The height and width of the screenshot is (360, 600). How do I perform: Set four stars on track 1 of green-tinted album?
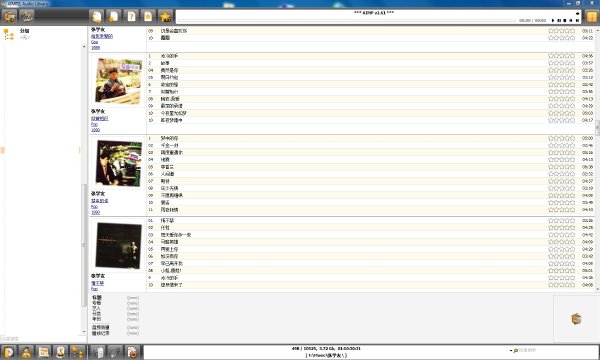click(567, 138)
